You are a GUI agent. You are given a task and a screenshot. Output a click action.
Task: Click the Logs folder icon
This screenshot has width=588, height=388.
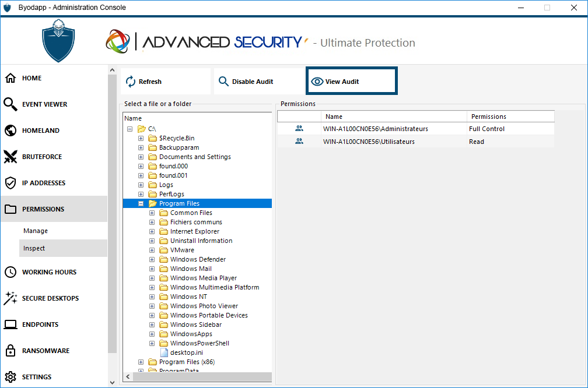(x=152, y=185)
